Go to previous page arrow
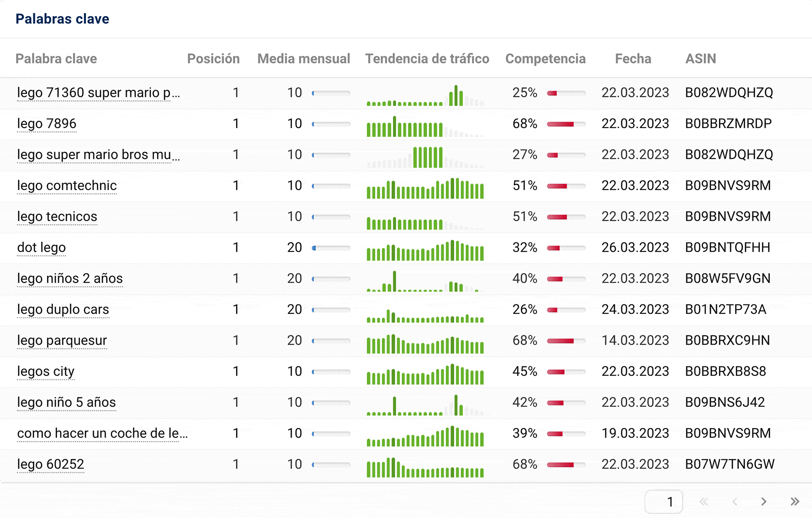 pyautogui.click(x=735, y=502)
